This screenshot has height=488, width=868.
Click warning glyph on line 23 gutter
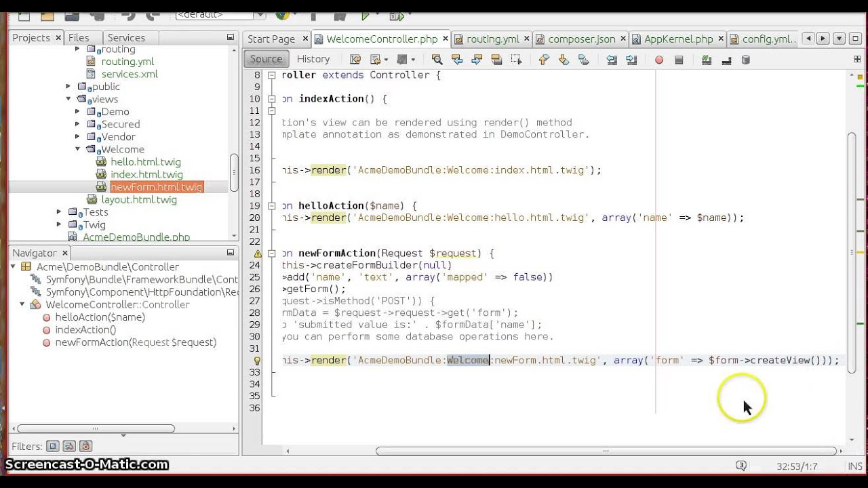pyautogui.click(x=258, y=253)
